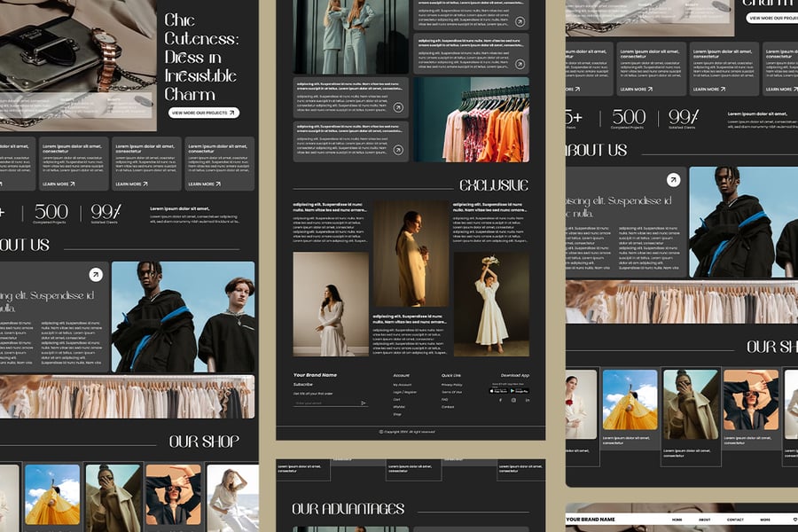Click the heart icon in the white navigation bar
The height and width of the screenshot is (532, 798).
[794, 519]
